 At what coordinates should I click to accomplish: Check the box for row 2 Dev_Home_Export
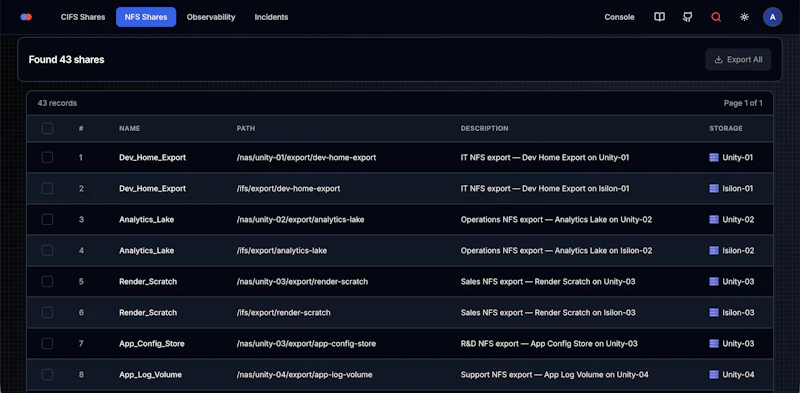(47, 188)
